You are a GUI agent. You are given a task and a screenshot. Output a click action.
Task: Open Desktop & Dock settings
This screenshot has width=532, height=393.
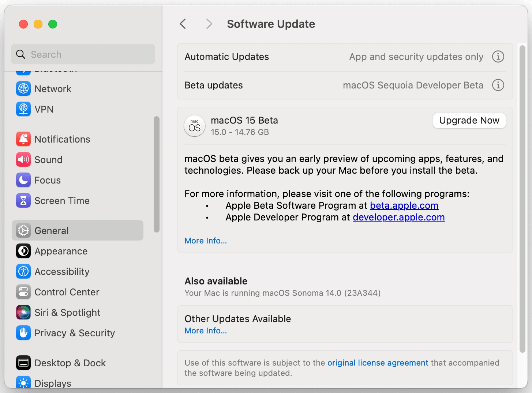78,363
